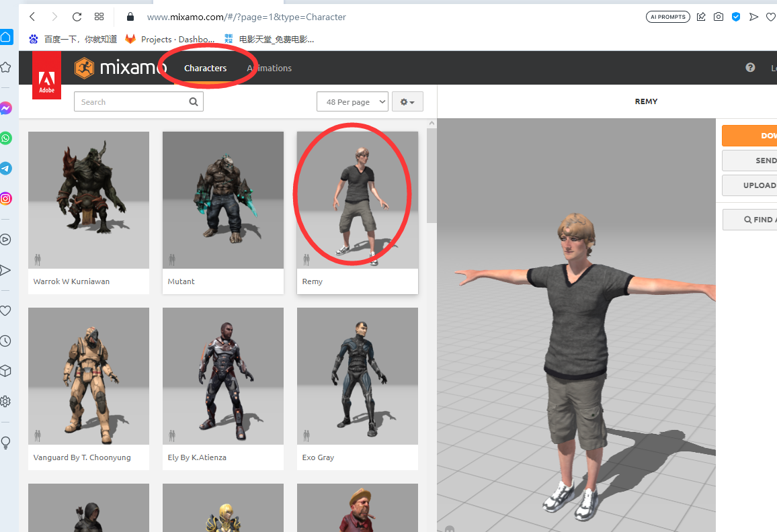Image resolution: width=777 pixels, height=532 pixels.
Task: Open browsing history clock in the sidebar
Action: [x=5, y=341]
